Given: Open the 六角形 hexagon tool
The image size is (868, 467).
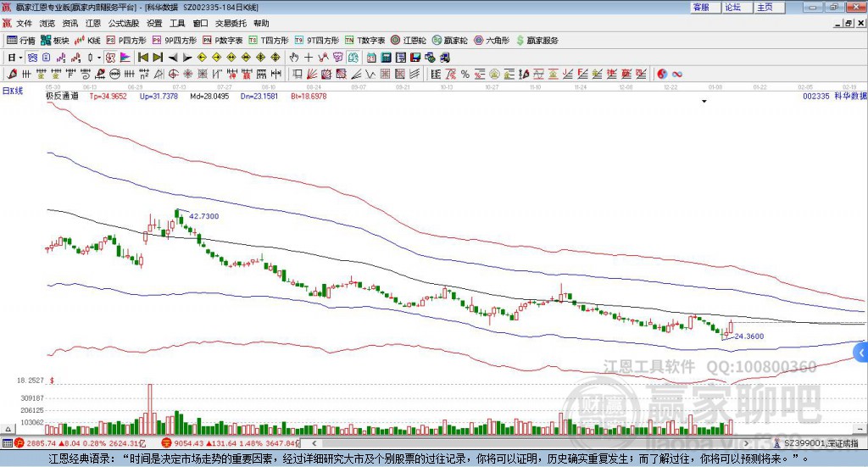Looking at the screenshot, I should coord(492,41).
